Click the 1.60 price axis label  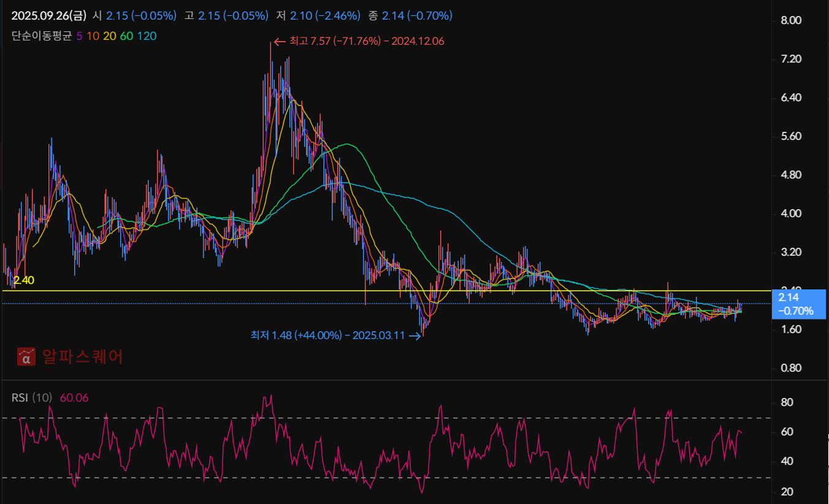[791, 329]
